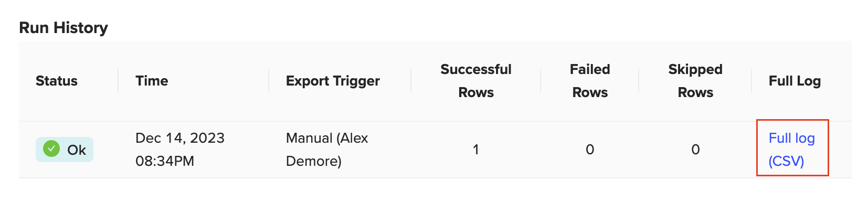Viewport: 868px width, 212px height.
Task: Click the Manual (Alex Demore) trigger cell
Action: click(x=327, y=150)
